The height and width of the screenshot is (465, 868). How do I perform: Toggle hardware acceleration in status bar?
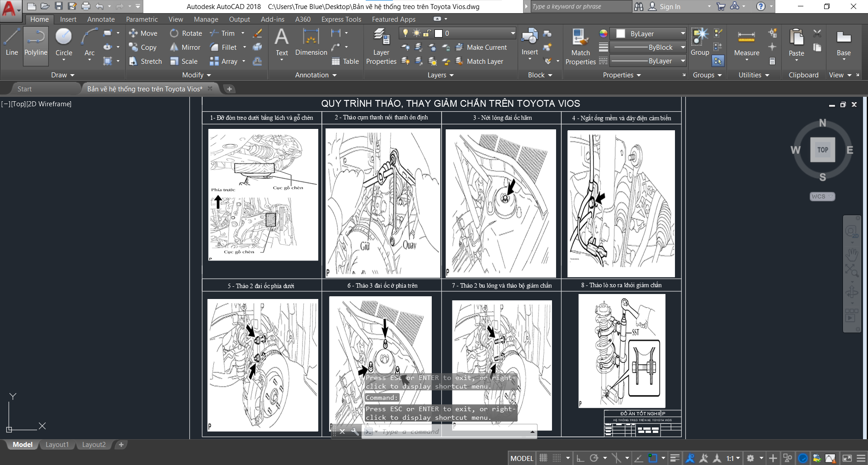(x=803, y=458)
